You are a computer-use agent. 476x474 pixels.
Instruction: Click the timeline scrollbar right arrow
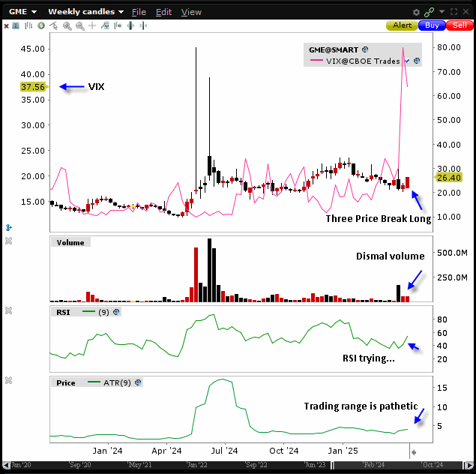469,465
